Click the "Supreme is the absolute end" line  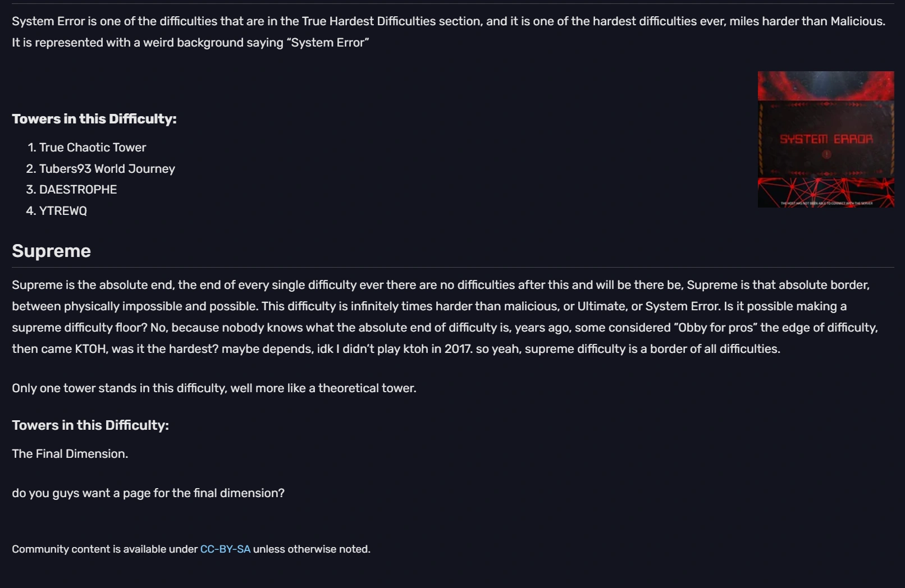(440, 285)
